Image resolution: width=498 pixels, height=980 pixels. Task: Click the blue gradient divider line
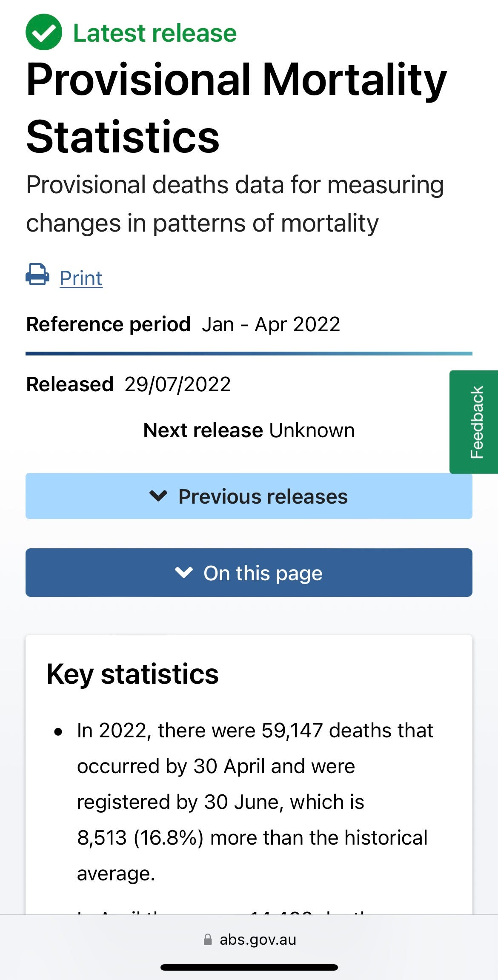249,353
